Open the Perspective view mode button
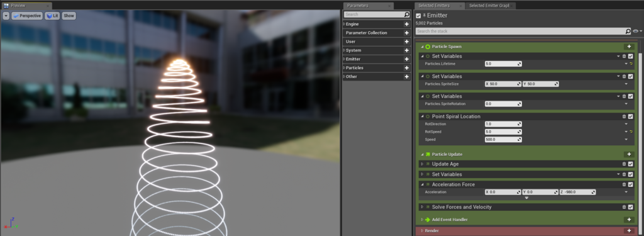Image resolution: width=644 pixels, height=236 pixels. click(27, 16)
